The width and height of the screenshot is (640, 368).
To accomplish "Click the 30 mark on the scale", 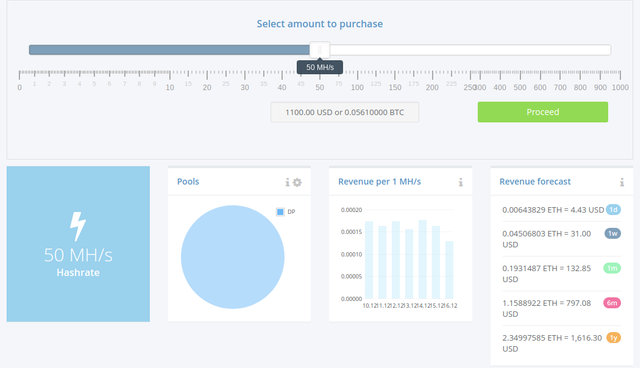I will click(244, 87).
